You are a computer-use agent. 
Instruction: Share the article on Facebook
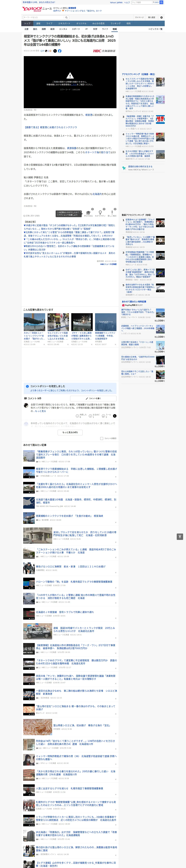click(60, 51)
